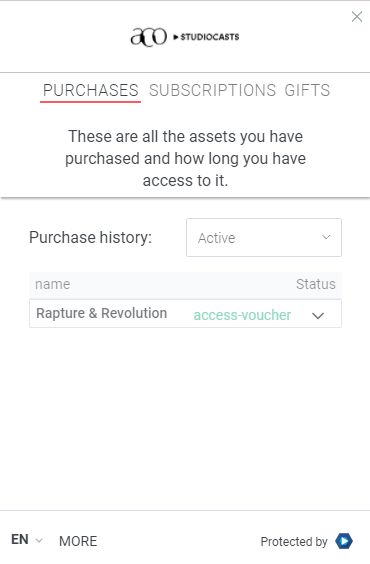Open the Subscriptions tab
This screenshot has height=564, width=370.
213,90
